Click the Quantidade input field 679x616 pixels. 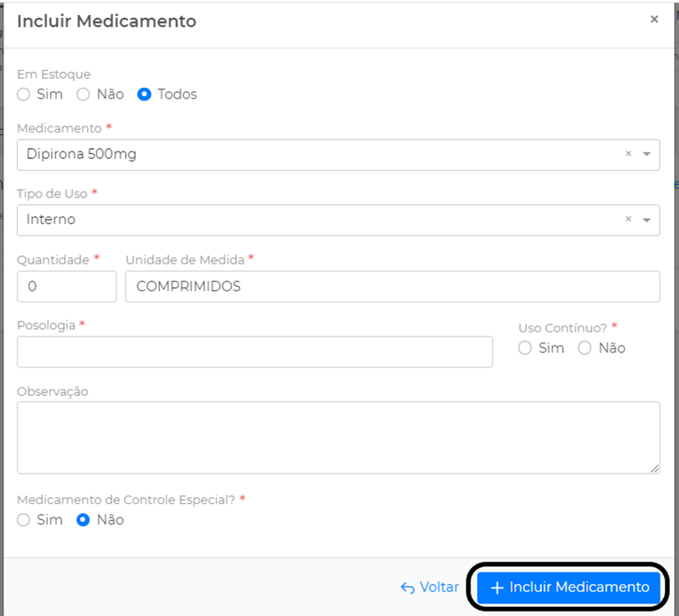tap(66, 286)
